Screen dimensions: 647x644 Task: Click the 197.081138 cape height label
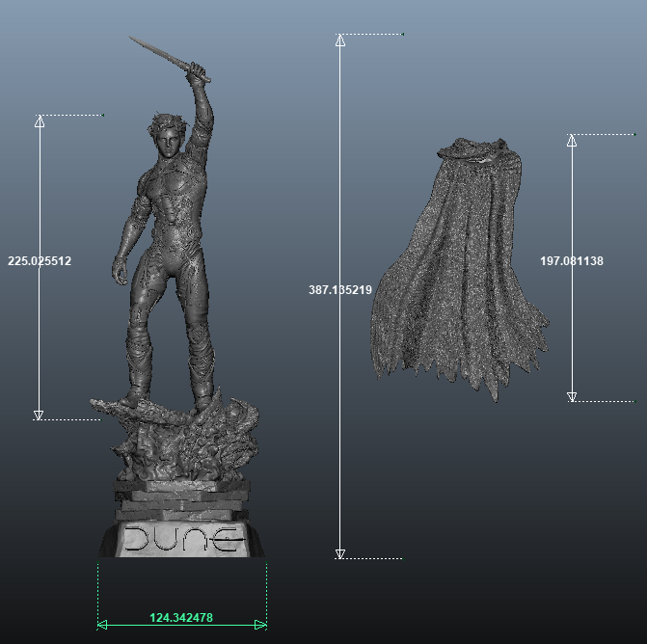coord(572,260)
